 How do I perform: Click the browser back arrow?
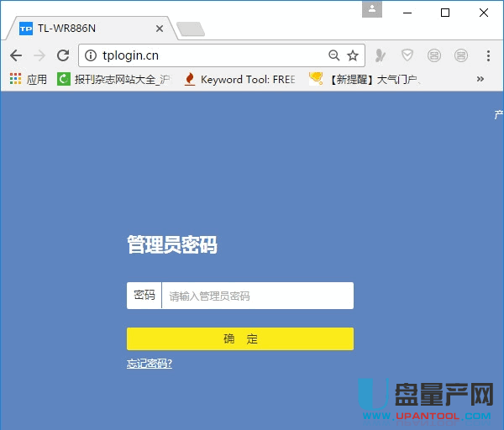[15, 55]
